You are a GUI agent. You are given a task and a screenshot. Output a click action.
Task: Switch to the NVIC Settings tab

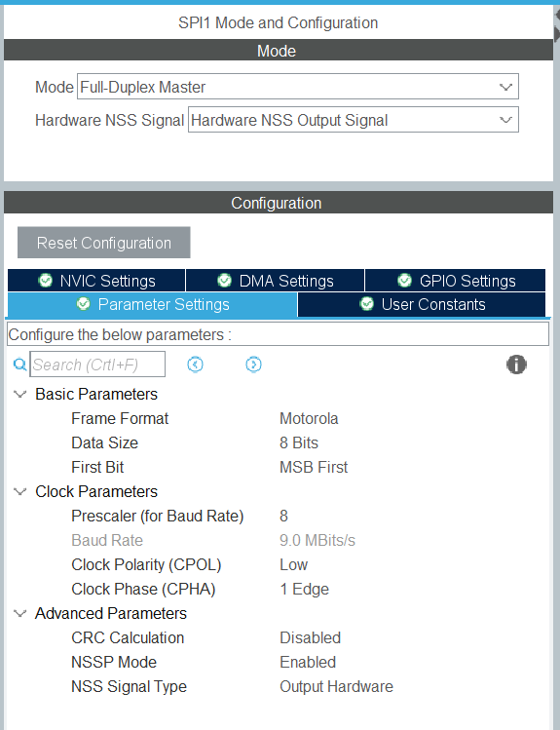(96, 281)
